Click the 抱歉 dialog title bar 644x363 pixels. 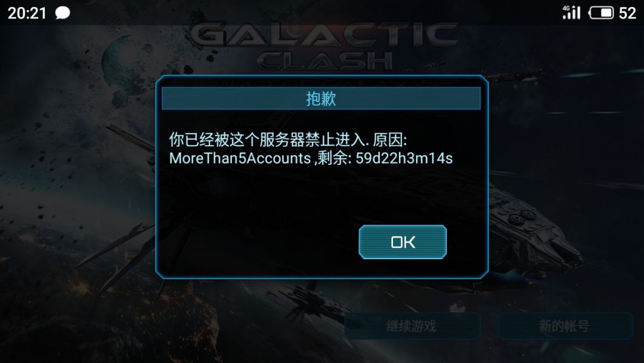(x=321, y=99)
